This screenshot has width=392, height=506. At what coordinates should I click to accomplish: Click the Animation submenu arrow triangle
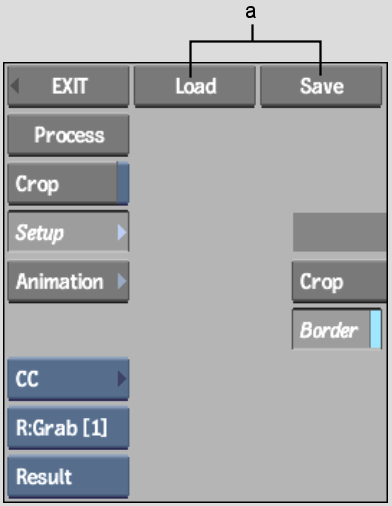(x=122, y=281)
